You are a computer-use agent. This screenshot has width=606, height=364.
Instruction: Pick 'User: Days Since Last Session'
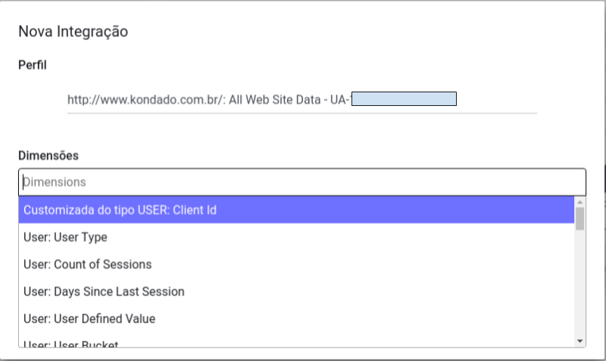(295, 291)
